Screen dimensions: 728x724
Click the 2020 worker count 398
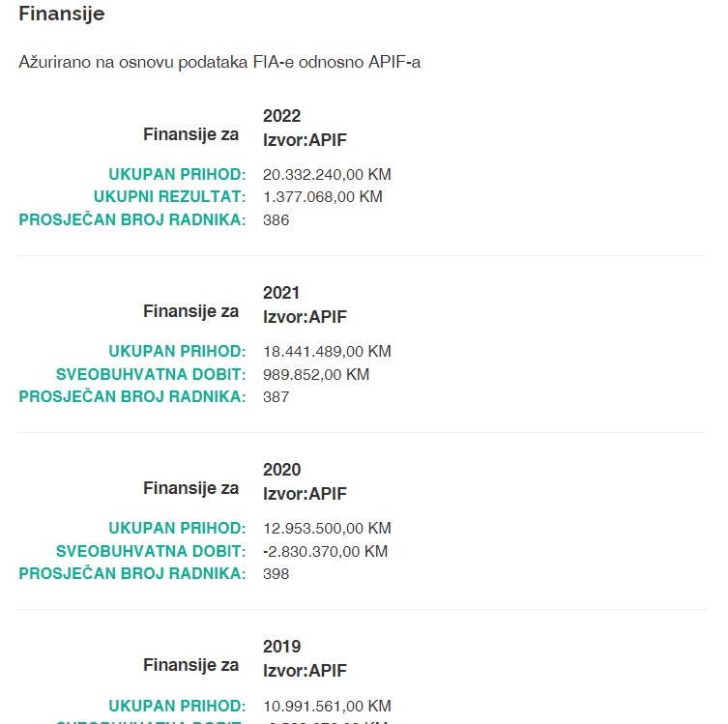(277, 573)
